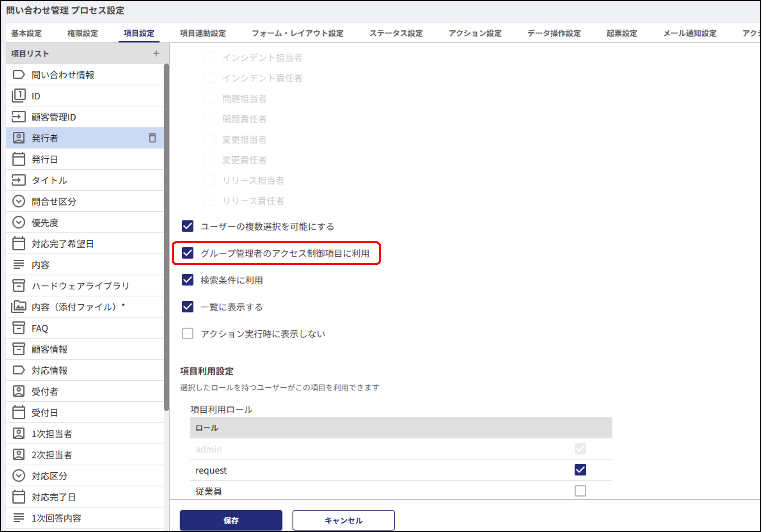Select the calendar icon beside 発行日
The width and height of the screenshot is (761, 532).
tap(19, 159)
